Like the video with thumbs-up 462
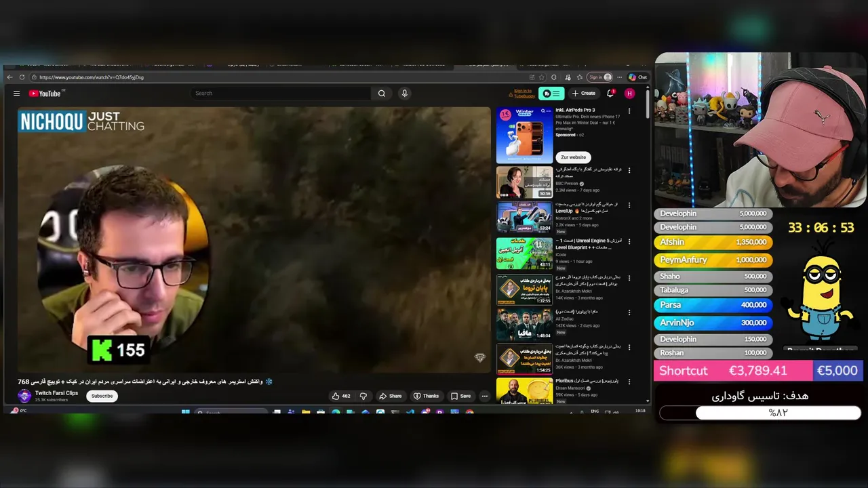This screenshot has width=868, height=488. (x=341, y=396)
